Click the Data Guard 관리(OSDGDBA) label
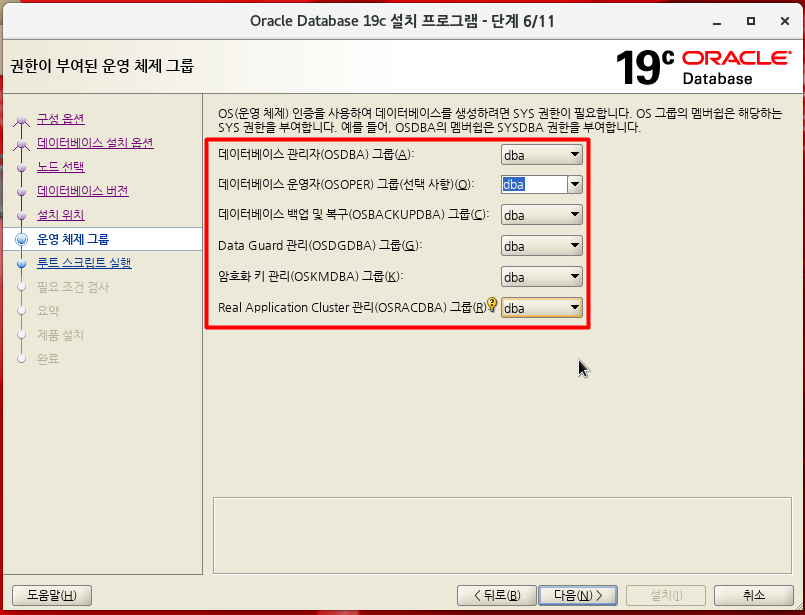 (319, 245)
